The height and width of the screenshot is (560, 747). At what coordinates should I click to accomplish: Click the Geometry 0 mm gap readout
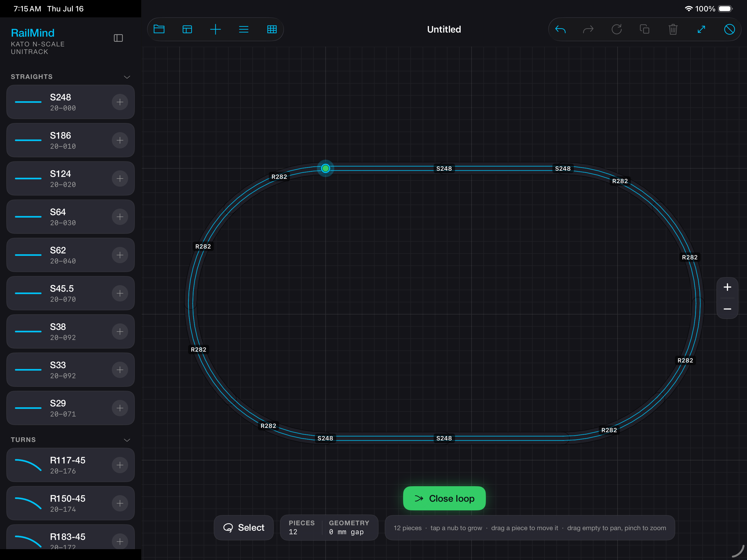(349, 527)
